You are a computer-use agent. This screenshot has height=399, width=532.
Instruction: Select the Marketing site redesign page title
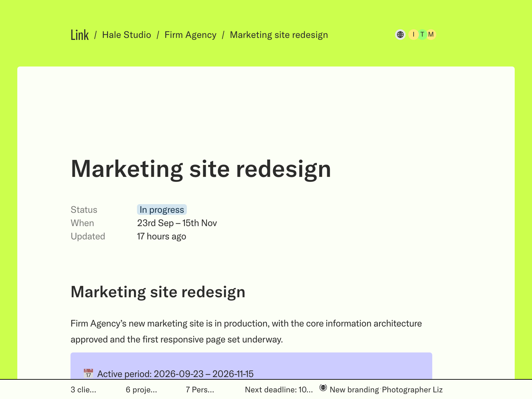point(201,169)
